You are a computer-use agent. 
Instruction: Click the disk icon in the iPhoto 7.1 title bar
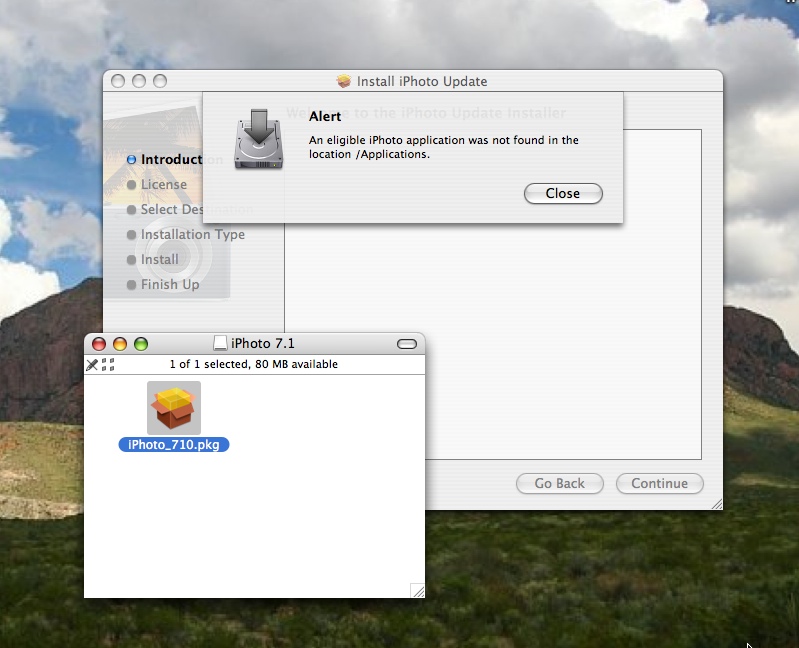pyautogui.click(x=220, y=343)
